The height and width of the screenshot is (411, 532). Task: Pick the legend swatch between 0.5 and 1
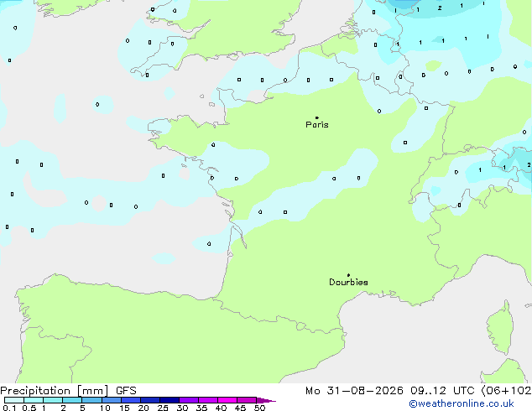coord(34,400)
